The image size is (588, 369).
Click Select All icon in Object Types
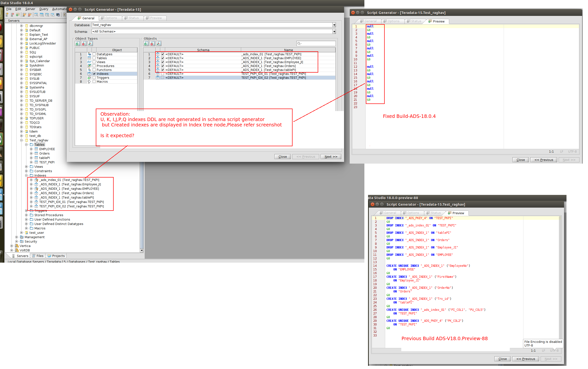click(78, 44)
